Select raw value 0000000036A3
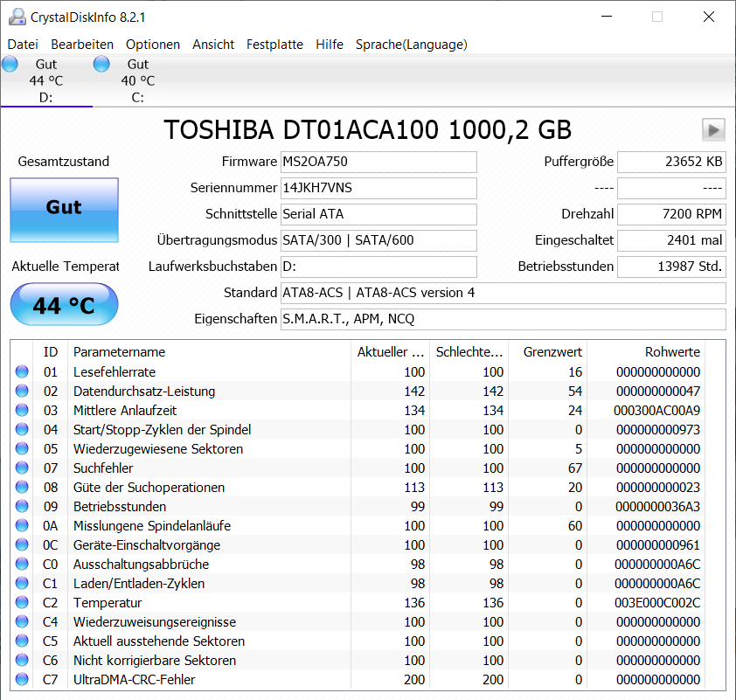The image size is (736, 700). tap(657, 507)
